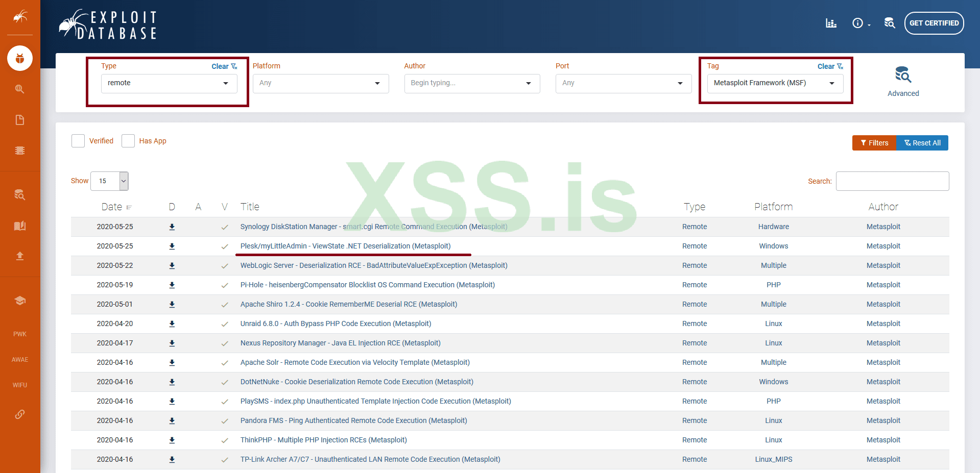The width and height of the screenshot is (980, 473).
Task: Open WIFU course in sidebar
Action: (x=20, y=385)
